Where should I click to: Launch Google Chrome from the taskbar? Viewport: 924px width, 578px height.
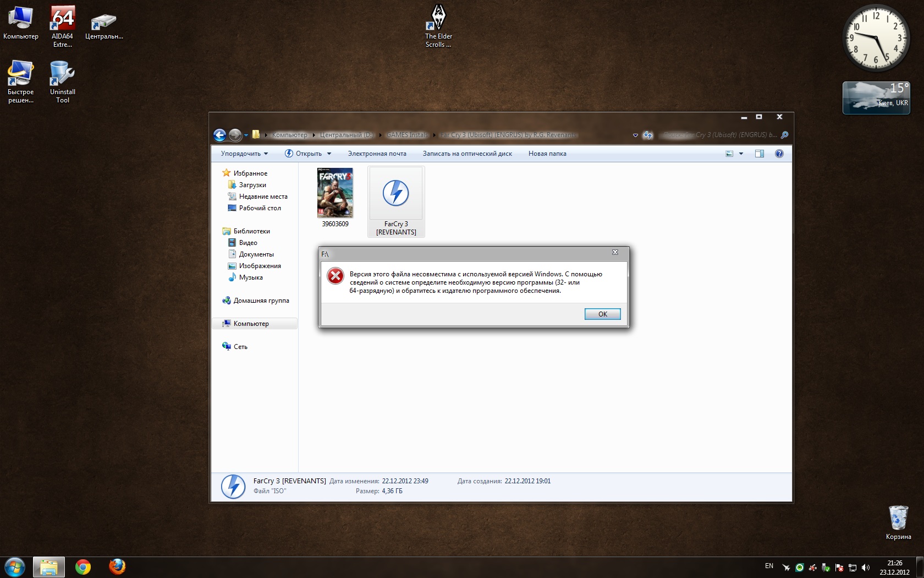(83, 567)
